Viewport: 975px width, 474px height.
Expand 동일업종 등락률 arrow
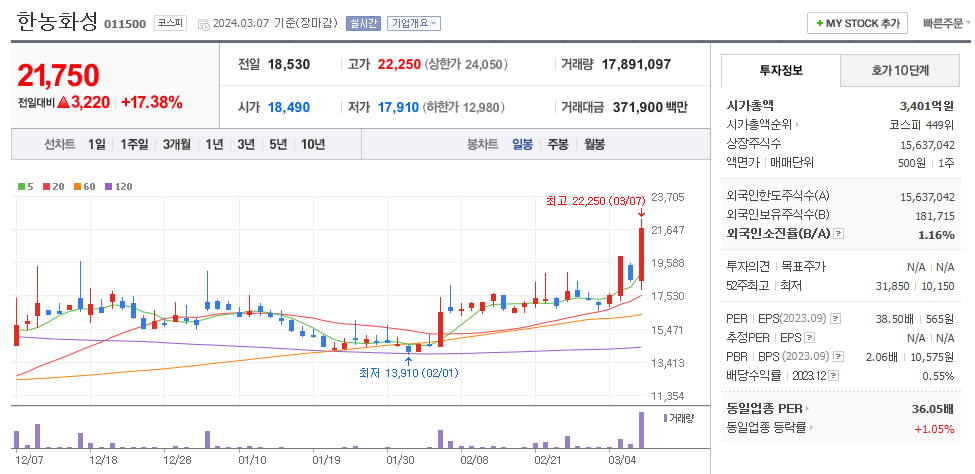[x=812, y=427]
